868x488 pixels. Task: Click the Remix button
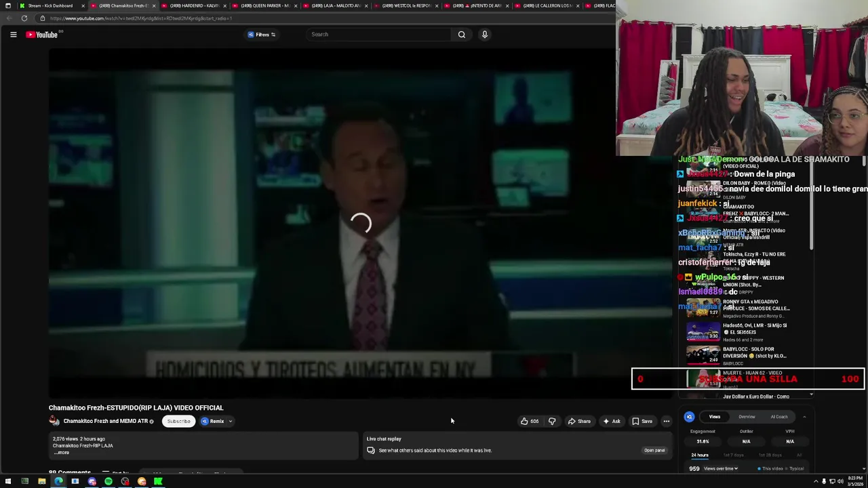pos(212,421)
